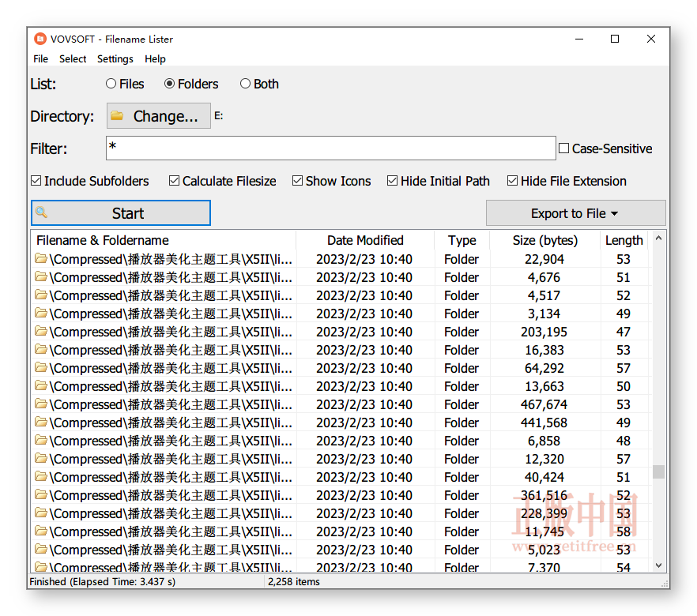Click folder icon of row with size 22,904
The width and height of the screenshot is (697, 616).
[x=41, y=258]
